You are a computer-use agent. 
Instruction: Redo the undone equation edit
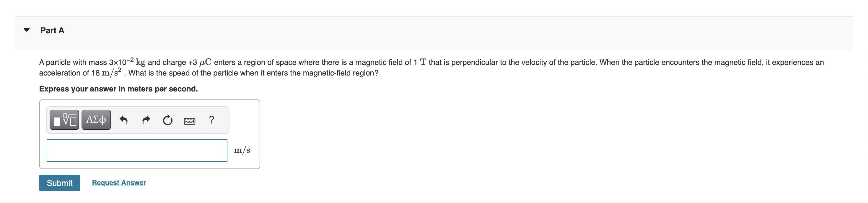(x=146, y=120)
